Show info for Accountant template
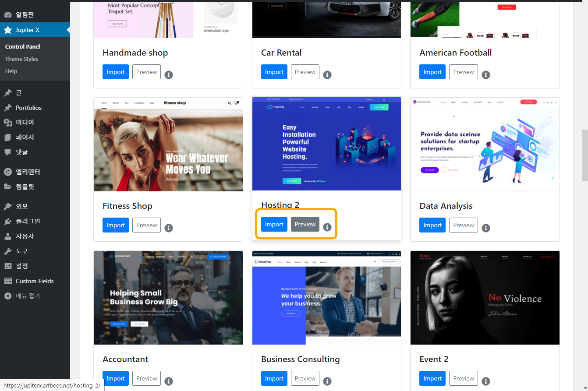The width and height of the screenshot is (588, 391). 169,381
